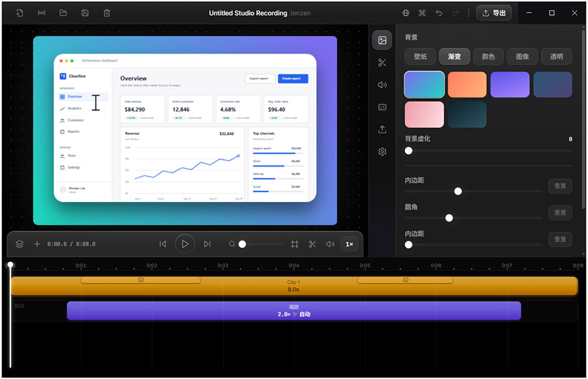Viewport: 588px width, 379px height.
Task: Open the sidebar scissors trim panel
Action: (x=382, y=63)
